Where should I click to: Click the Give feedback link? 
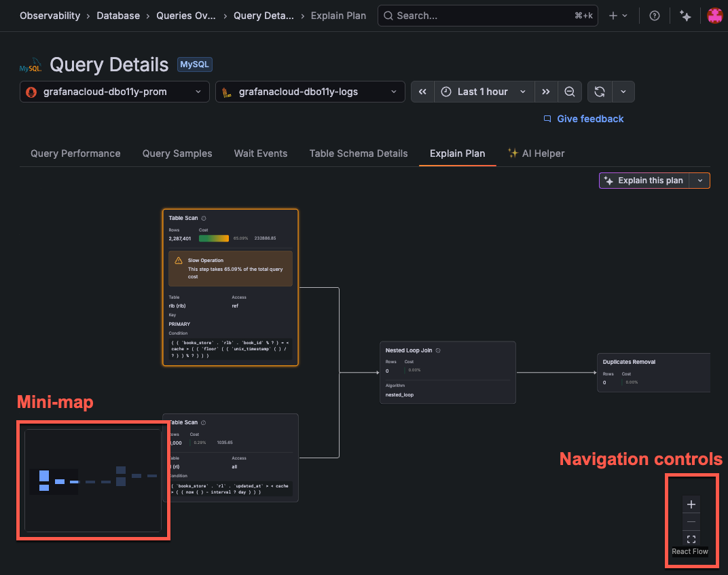(x=589, y=119)
